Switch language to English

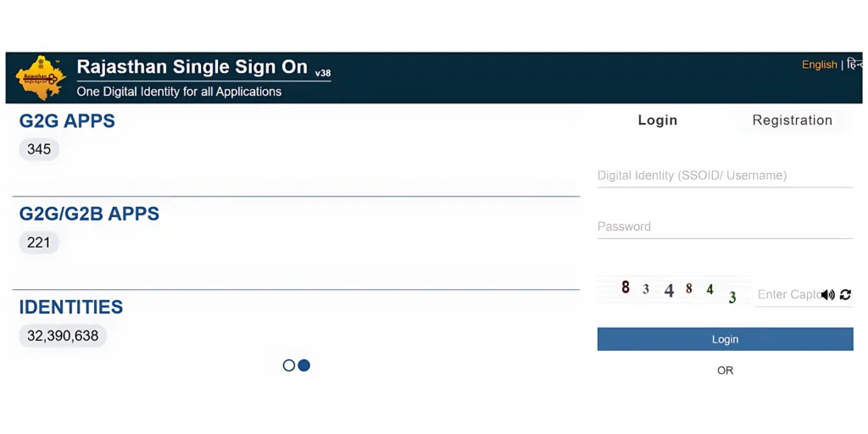(819, 64)
